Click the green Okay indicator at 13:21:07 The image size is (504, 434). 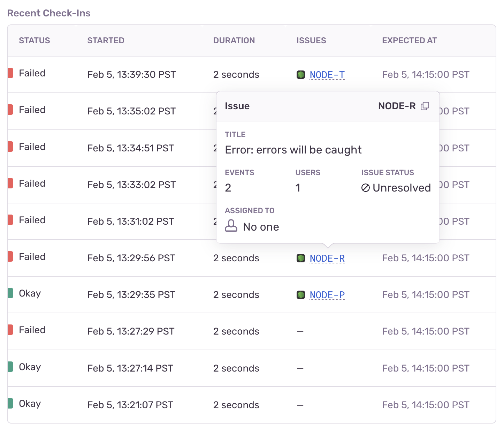click(x=10, y=403)
